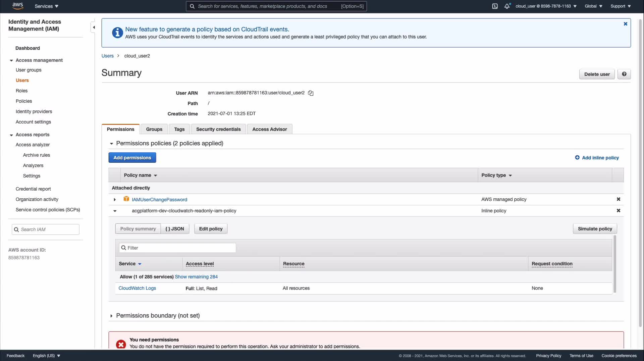Focus the policy Filter field

coord(177,248)
